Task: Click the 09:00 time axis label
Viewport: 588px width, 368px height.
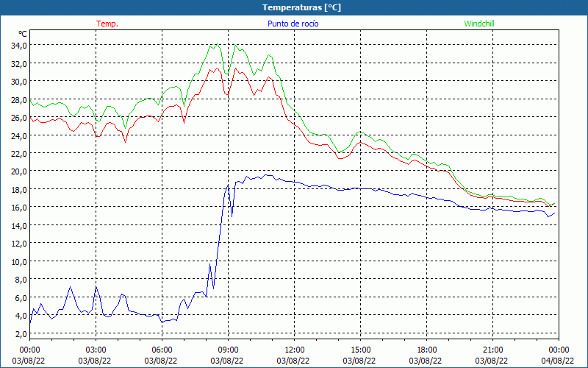Action: (228, 350)
